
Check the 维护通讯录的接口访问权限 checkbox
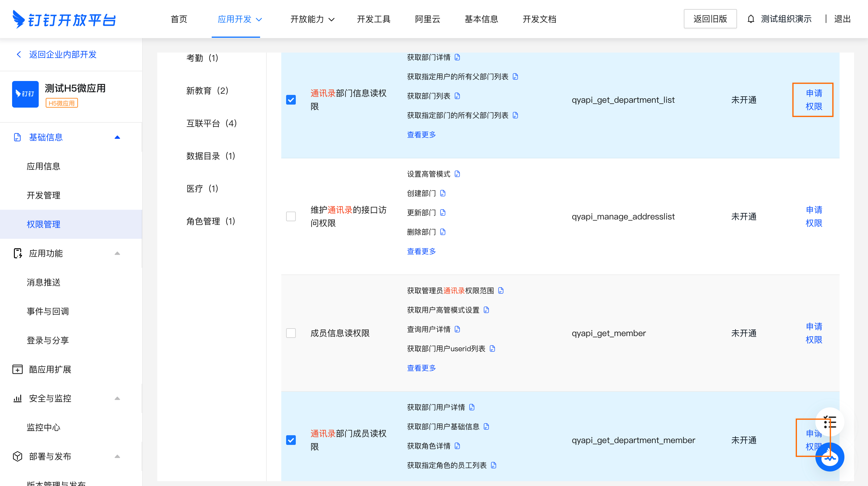click(x=291, y=216)
